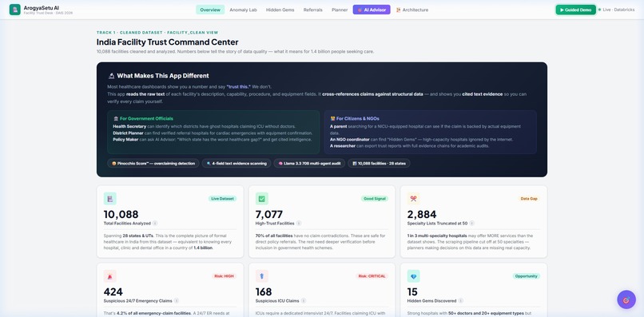The image size is (644, 317).
Task: Click the Good Signal badge
Action: 375,199
